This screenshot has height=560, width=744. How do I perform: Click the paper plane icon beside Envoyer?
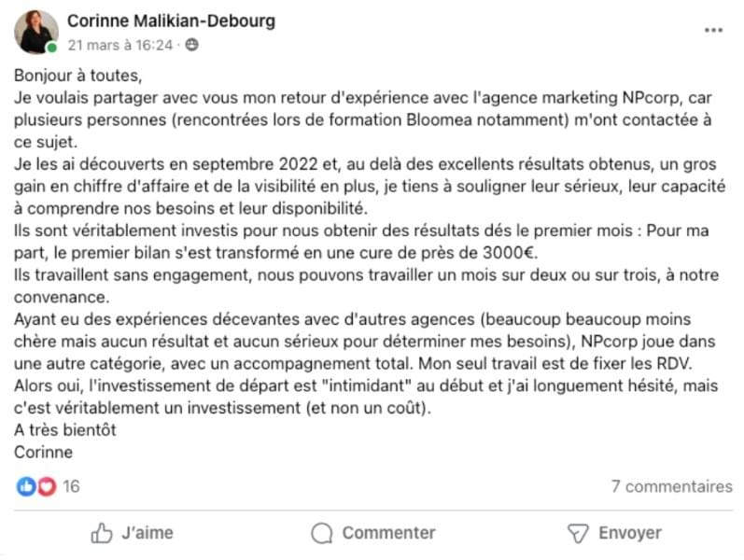click(579, 533)
